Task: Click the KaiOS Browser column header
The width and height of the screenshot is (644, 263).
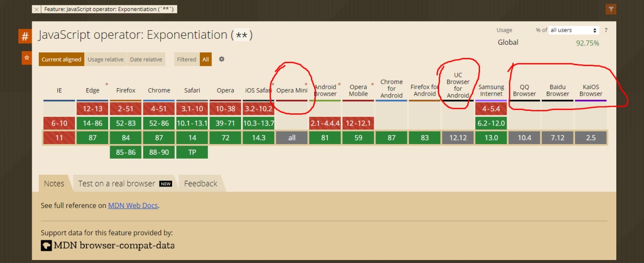Action: coord(591,91)
